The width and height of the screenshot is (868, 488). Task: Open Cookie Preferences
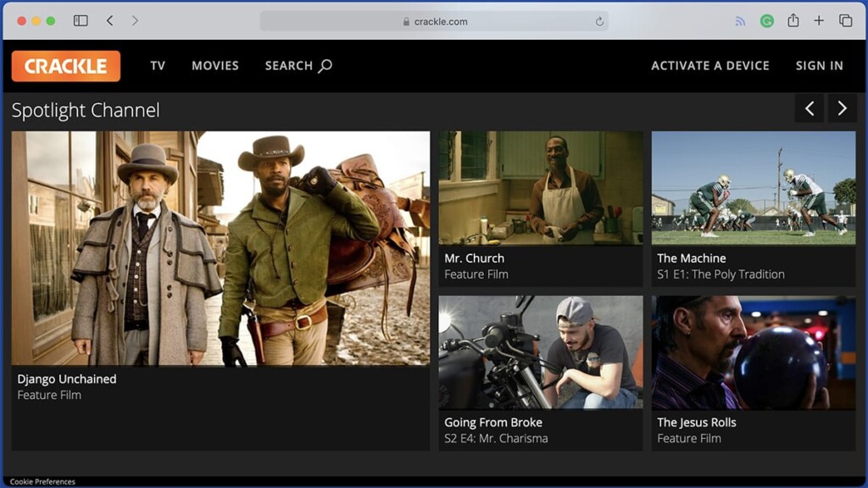[42, 482]
